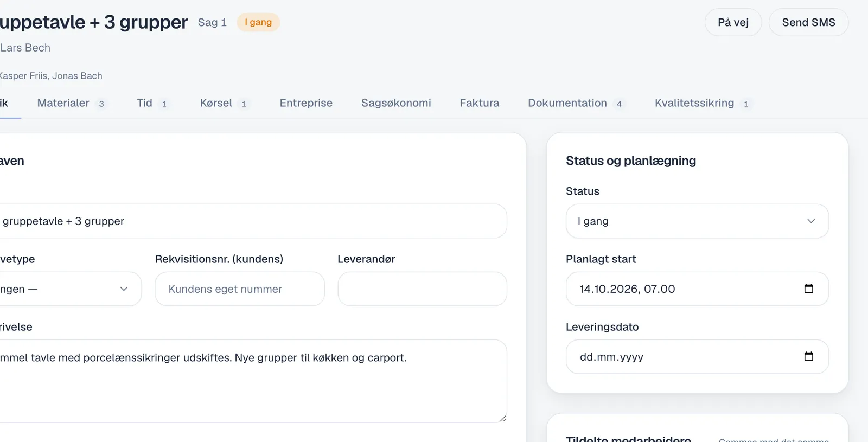The width and height of the screenshot is (868, 442).
Task: Click the Status og planlægning heading
Action: (x=631, y=161)
